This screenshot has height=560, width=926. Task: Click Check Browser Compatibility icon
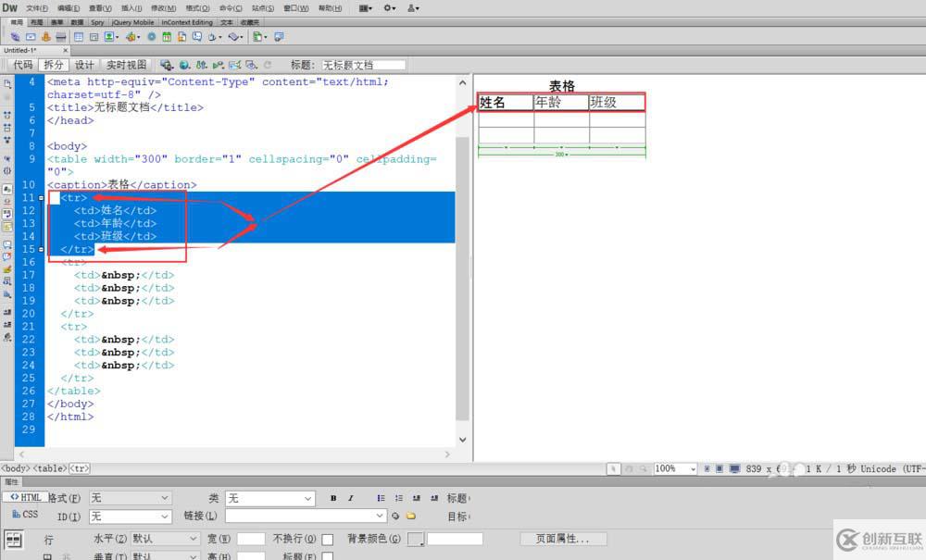[x=235, y=65]
